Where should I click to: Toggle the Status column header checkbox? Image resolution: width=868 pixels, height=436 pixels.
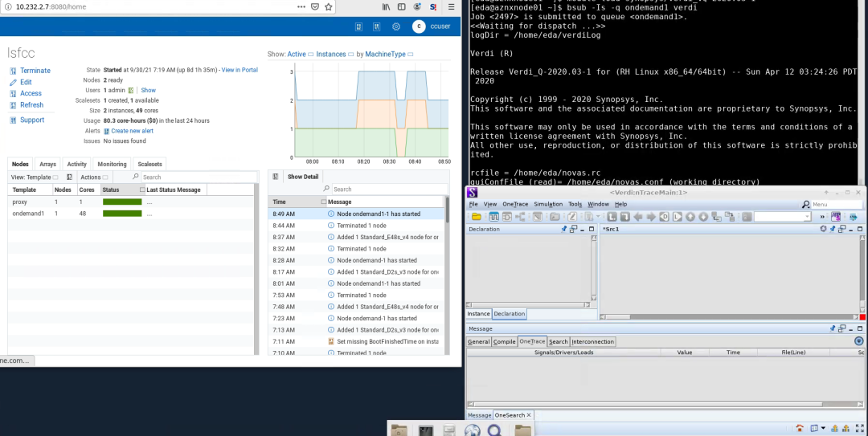(x=143, y=189)
